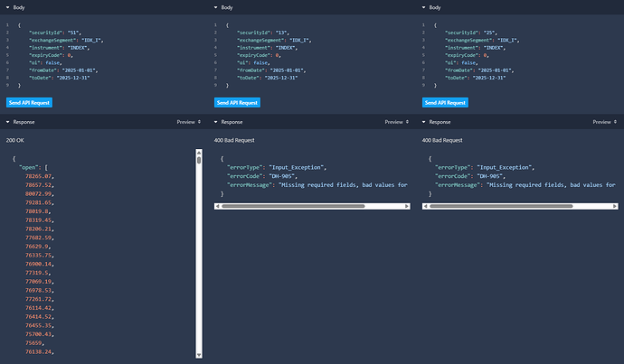Click the vertical scrollbar thumb in left response
Viewport: 624px width, 364px height.
tap(199, 163)
